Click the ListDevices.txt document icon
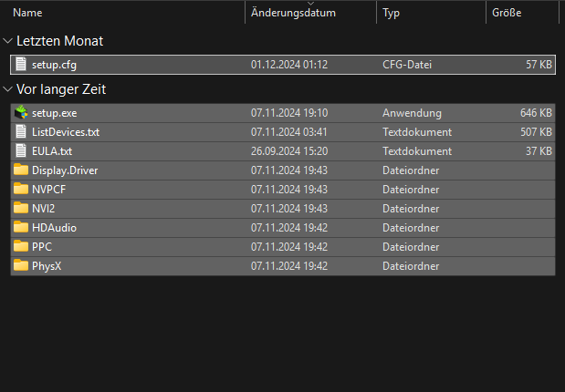The image size is (565, 392). pyautogui.click(x=22, y=132)
